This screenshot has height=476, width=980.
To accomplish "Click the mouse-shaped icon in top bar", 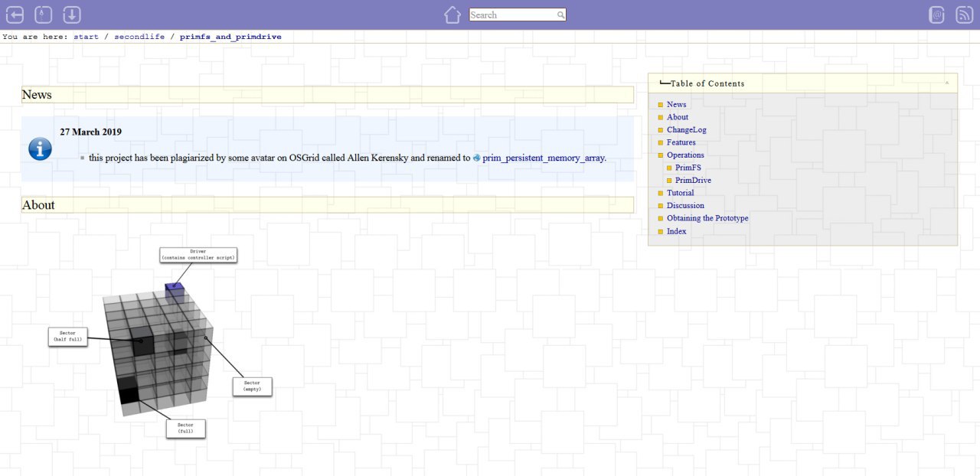I will 44,15.
